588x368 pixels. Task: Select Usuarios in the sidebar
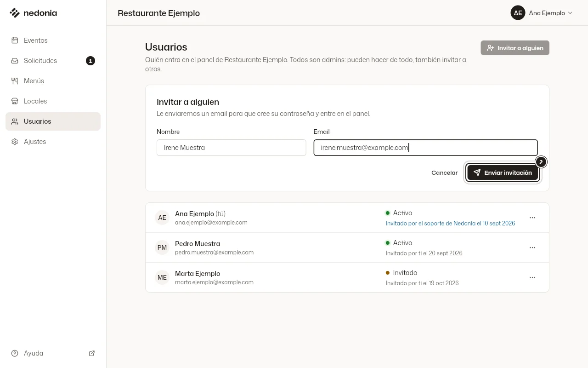click(53, 121)
